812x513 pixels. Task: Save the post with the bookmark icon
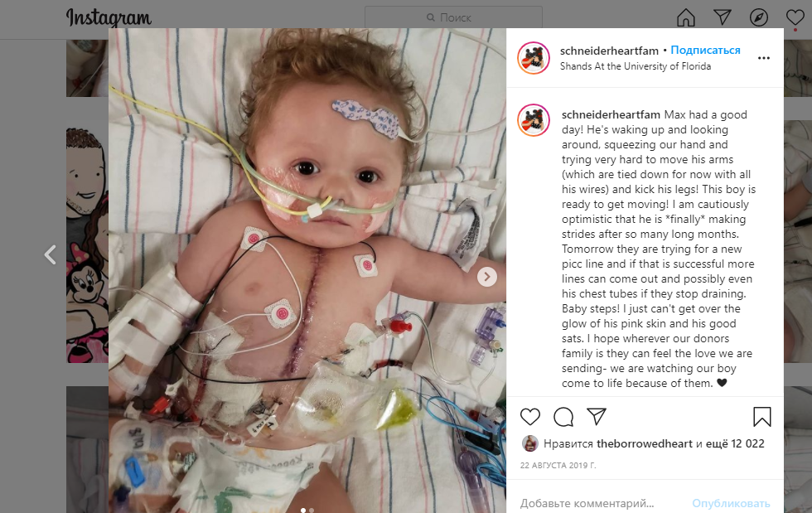tap(761, 417)
